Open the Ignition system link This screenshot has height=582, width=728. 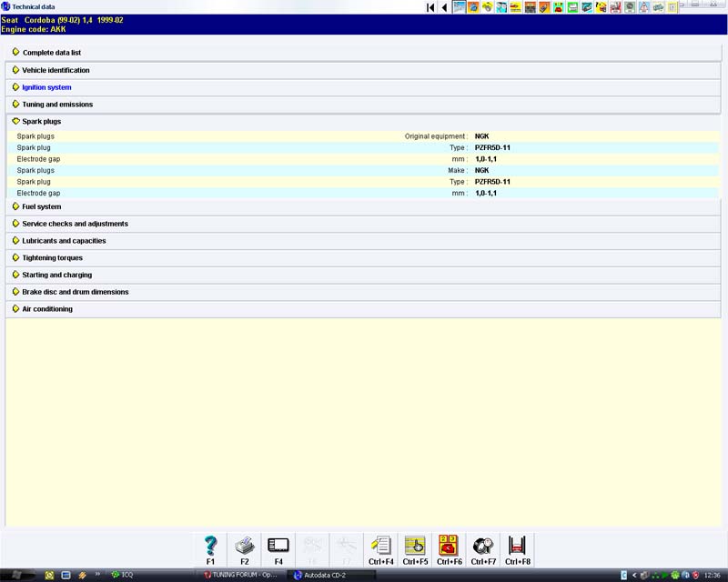(46, 87)
